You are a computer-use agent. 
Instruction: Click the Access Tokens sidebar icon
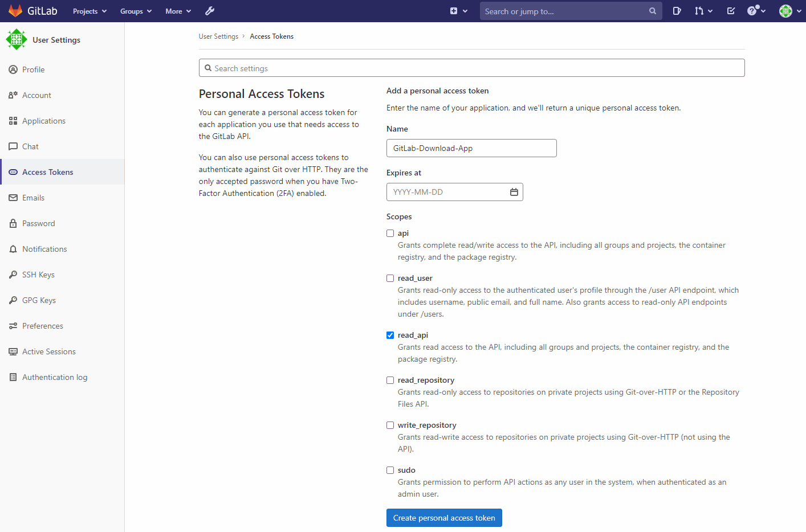(13, 172)
